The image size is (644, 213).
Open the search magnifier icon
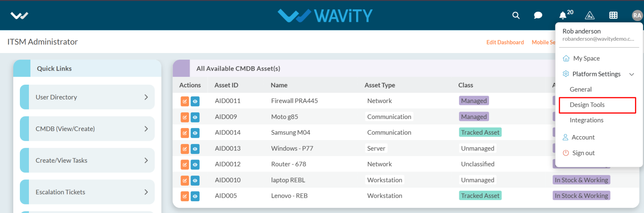[x=516, y=15]
